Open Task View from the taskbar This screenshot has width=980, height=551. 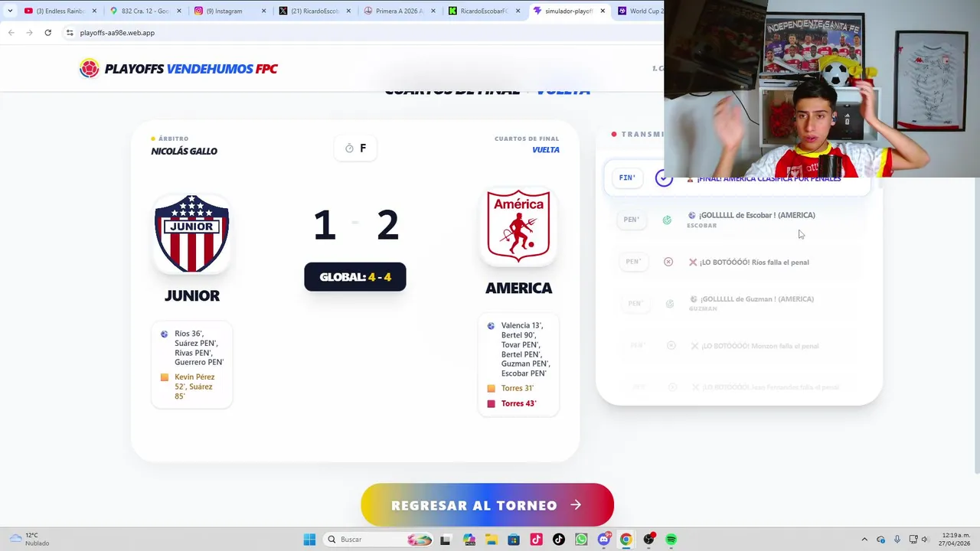pos(445,540)
